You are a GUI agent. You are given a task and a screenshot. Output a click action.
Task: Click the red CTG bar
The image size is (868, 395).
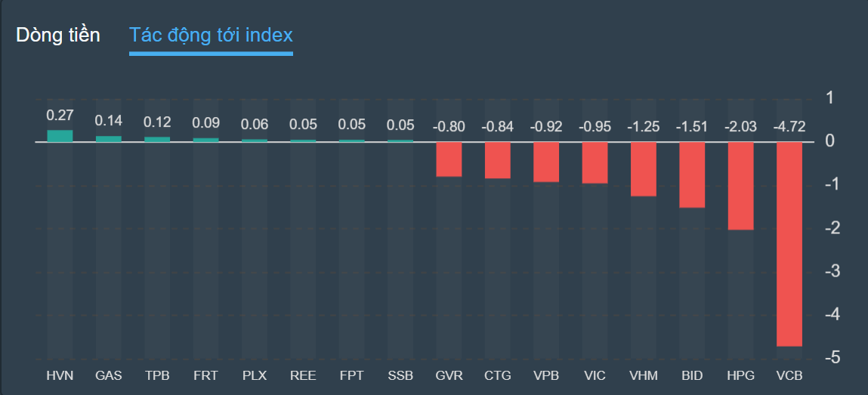pyautogui.click(x=497, y=160)
